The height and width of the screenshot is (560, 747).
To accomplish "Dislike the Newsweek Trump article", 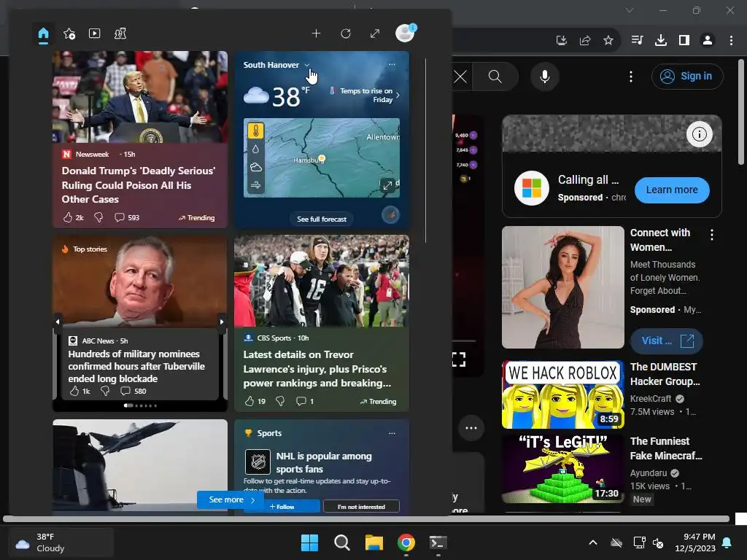I will (98, 217).
